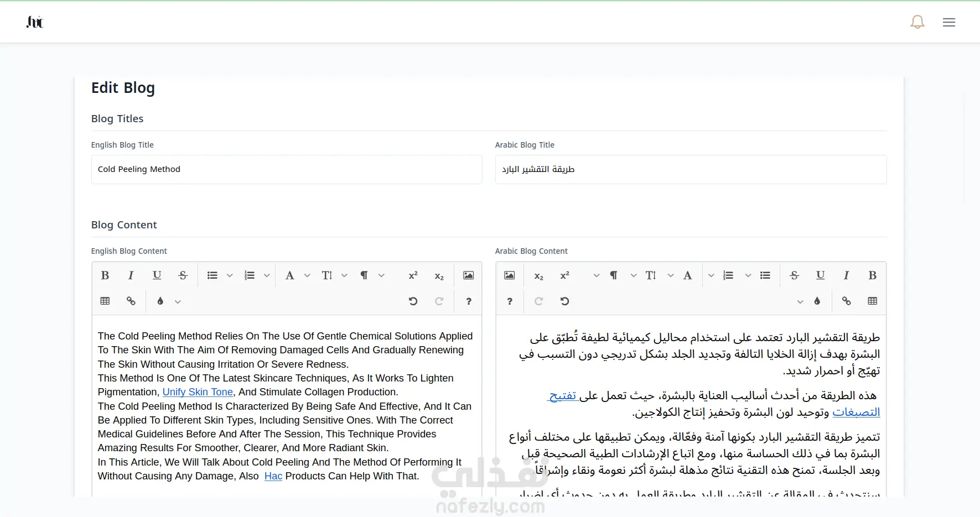Toggle bold in Arabic Blog Content editor
Screen dimensions: 980x517
[x=873, y=275]
